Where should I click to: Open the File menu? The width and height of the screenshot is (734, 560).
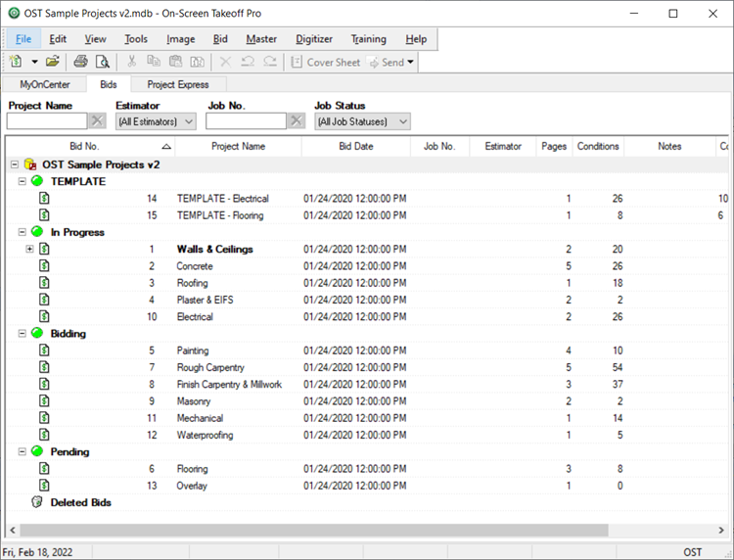pyautogui.click(x=23, y=39)
